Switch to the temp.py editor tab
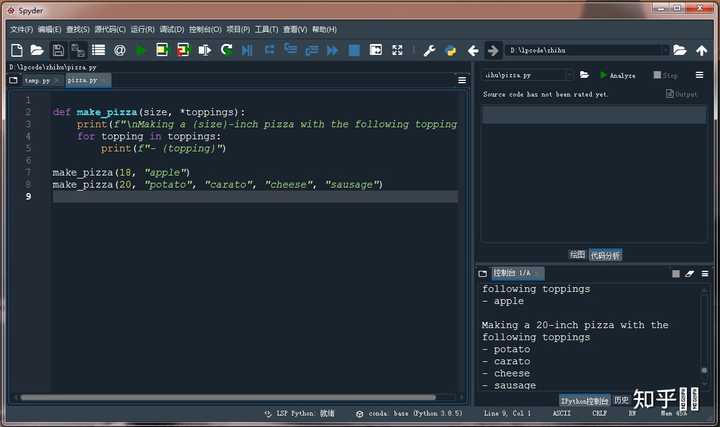The width and height of the screenshot is (720, 427). pyautogui.click(x=37, y=80)
